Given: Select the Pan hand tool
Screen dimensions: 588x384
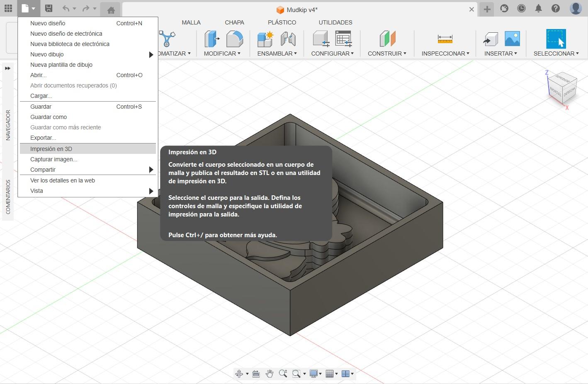Looking at the screenshot, I should tap(270, 374).
